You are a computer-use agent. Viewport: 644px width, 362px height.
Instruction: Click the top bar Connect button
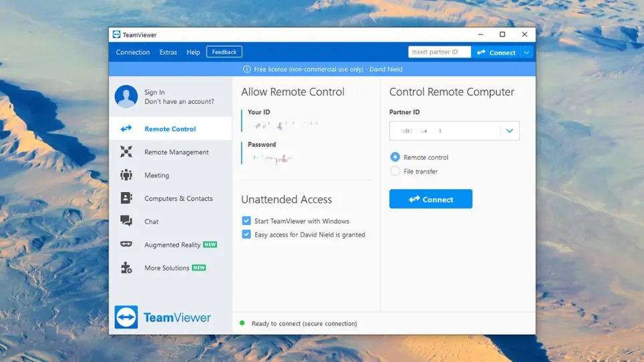[x=496, y=52]
